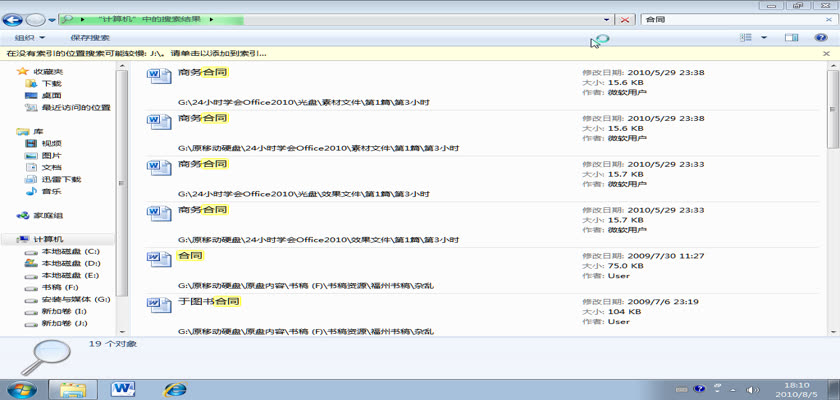Open the recent pages dropdown arrow
840x400 pixels.
(50, 19)
